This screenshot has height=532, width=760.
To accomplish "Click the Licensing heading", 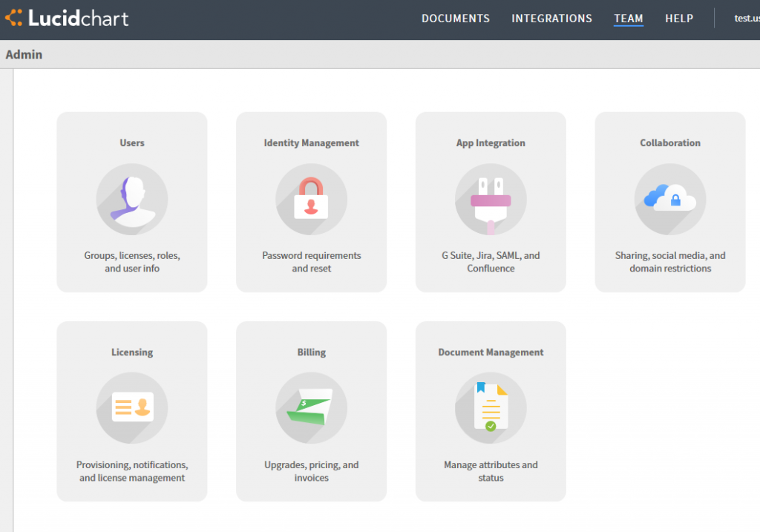I will click(132, 352).
